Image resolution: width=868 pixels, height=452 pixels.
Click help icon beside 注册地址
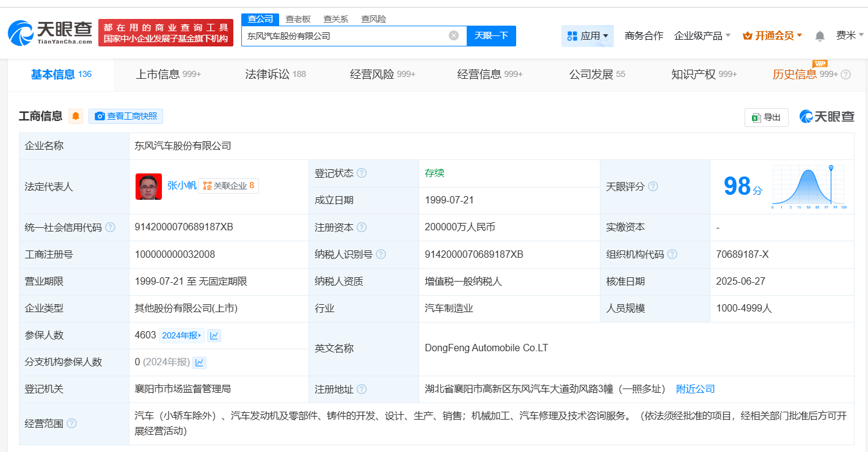362,389
